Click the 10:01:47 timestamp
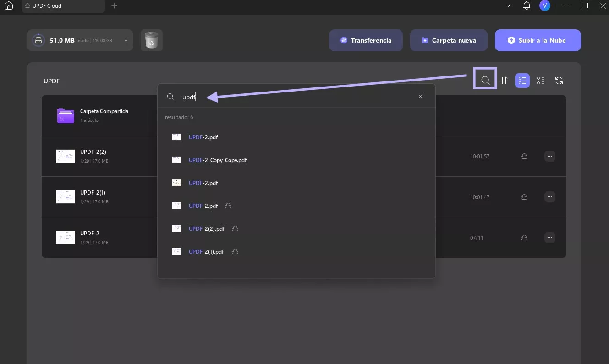Screen dimensions: 609x364 click(480, 197)
